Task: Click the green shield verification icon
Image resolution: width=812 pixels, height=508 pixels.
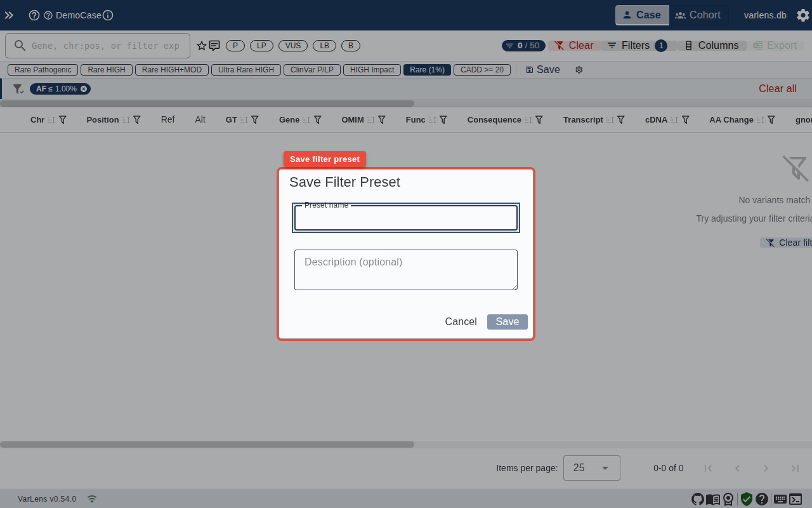Action: click(746, 499)
